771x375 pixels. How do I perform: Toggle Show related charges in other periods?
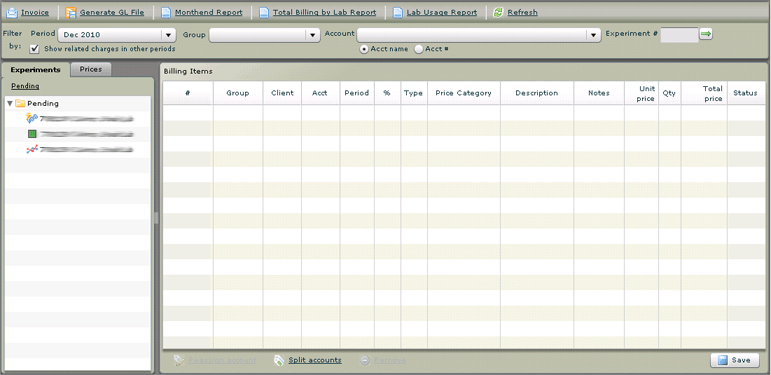click(x=34, y=49)
